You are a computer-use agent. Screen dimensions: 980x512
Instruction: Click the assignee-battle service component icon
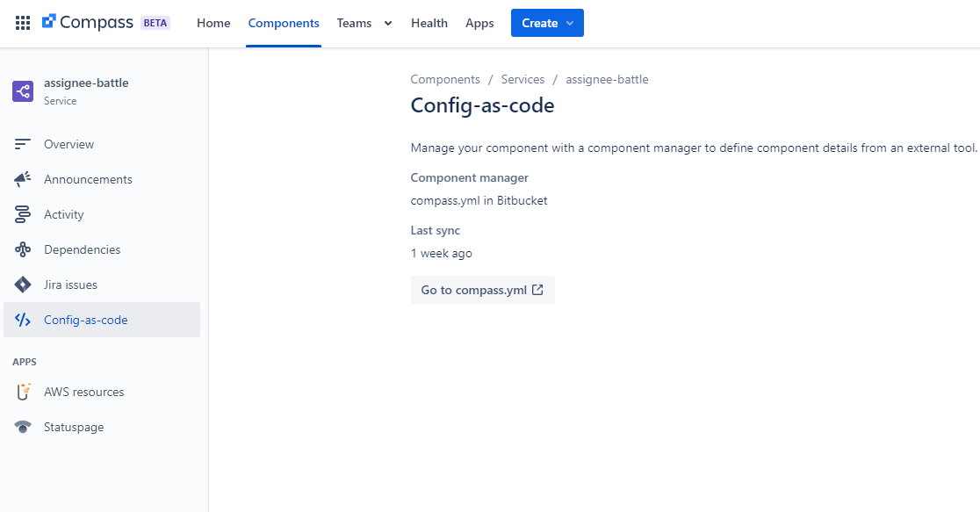23,91
